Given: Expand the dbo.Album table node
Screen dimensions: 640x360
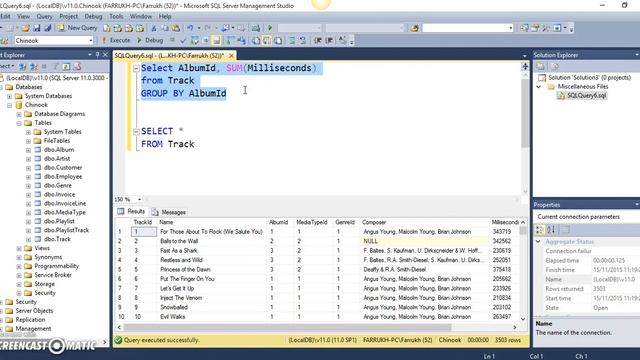Looking at the screenshot, I should coord(28,150).
